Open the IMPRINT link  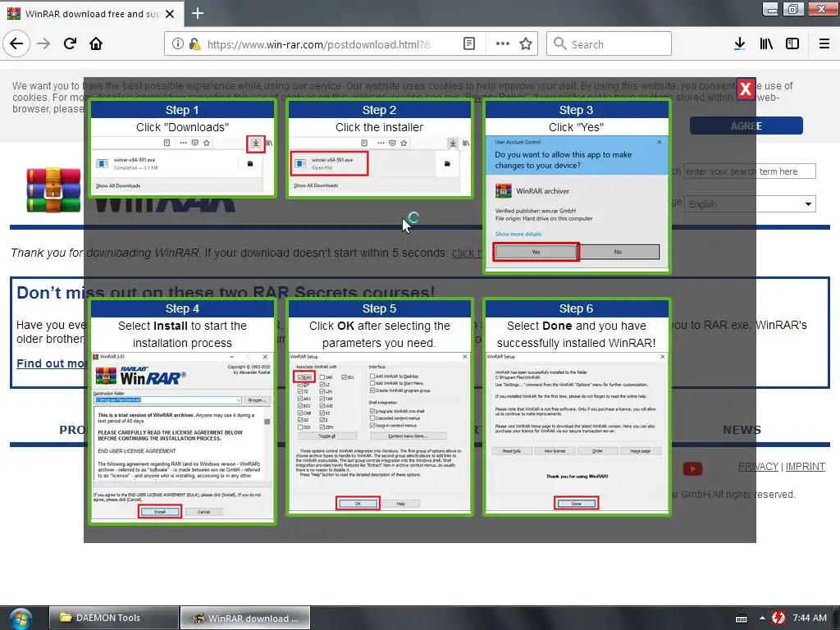pyautogui.click(x=806, y=467)
